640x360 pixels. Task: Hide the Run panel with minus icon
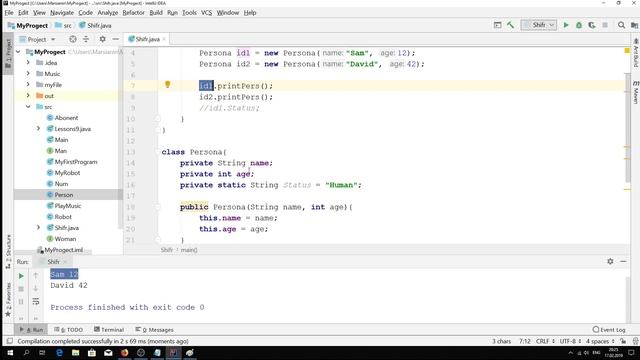point(623,261)
